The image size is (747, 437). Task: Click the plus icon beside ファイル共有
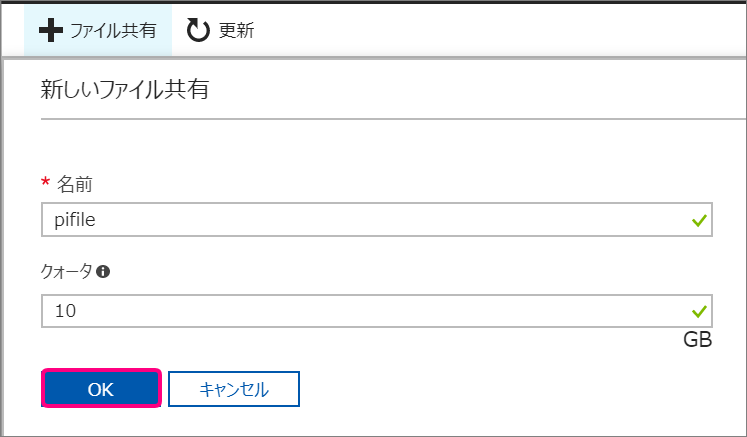point(50,30)
